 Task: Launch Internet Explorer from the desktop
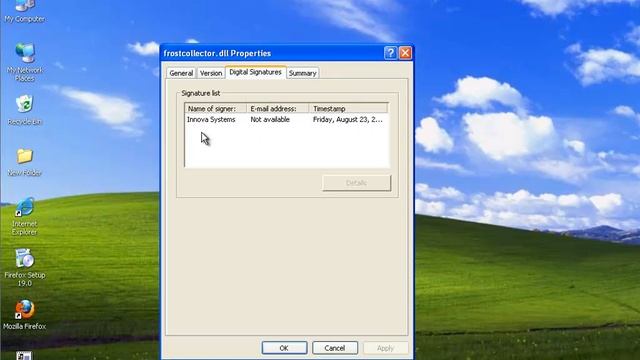24,217
